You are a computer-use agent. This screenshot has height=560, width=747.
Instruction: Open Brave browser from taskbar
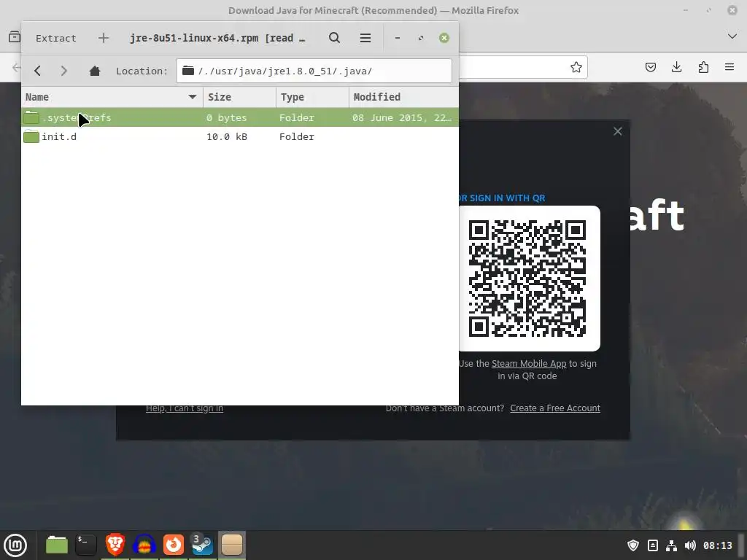point(115,545)
